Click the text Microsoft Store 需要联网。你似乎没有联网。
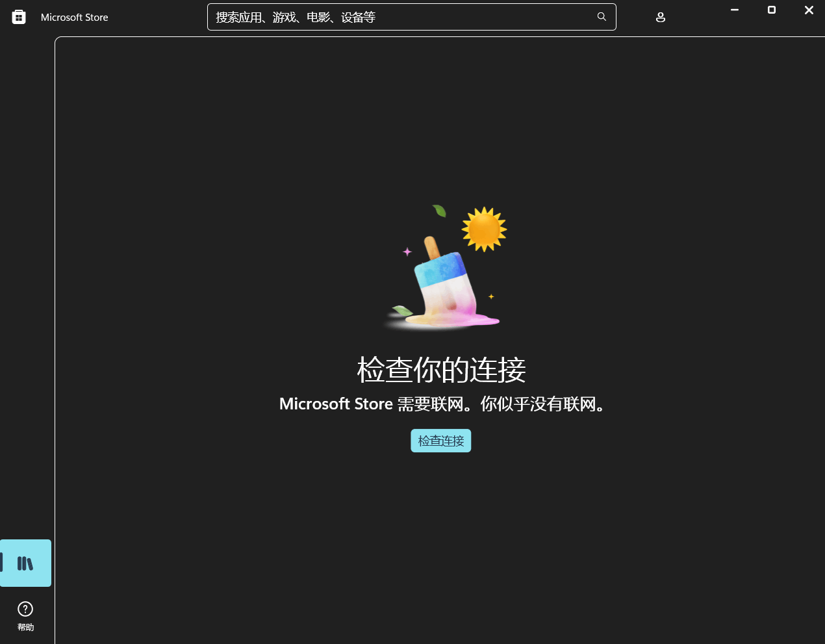This screenshot has width=825, height=644. click(x=441, y=404)
